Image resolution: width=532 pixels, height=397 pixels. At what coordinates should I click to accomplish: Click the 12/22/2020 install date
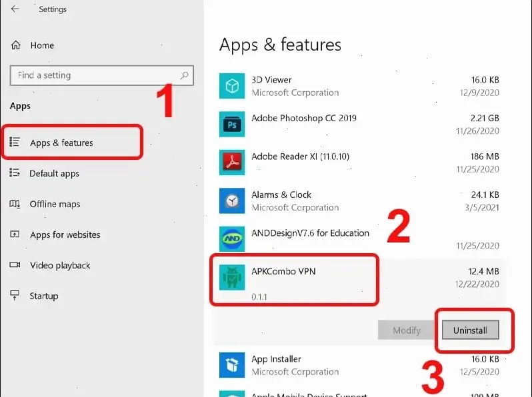477,284
